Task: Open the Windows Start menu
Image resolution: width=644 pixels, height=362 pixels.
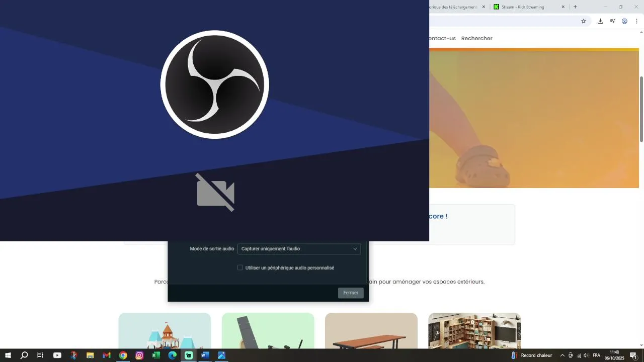Action: [8, 355]
